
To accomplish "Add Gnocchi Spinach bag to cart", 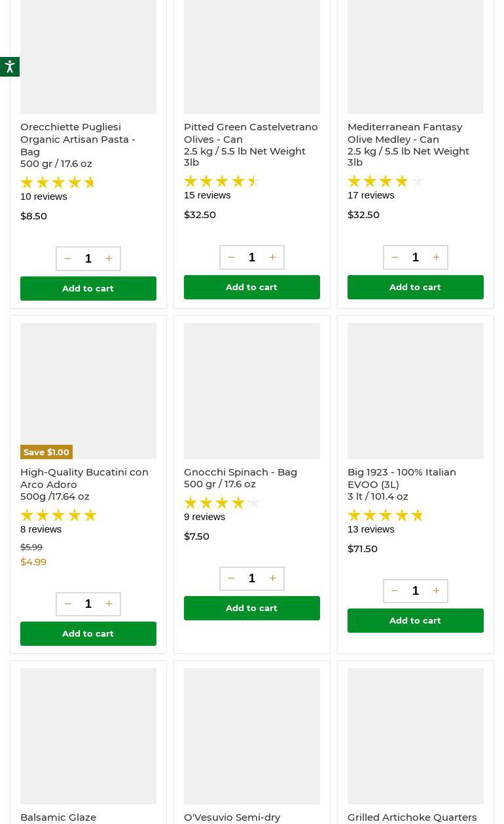I will point(251,608).
